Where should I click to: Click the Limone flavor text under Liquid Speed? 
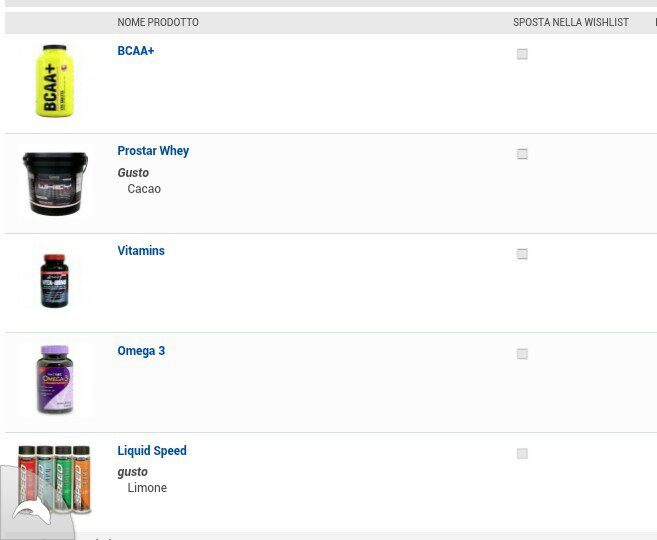click(147, 488)
